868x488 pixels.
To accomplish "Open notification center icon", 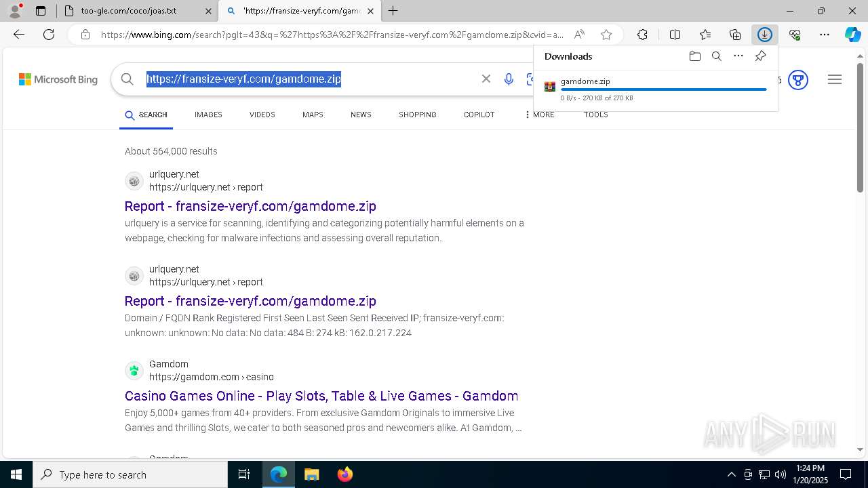I will 846,474.
